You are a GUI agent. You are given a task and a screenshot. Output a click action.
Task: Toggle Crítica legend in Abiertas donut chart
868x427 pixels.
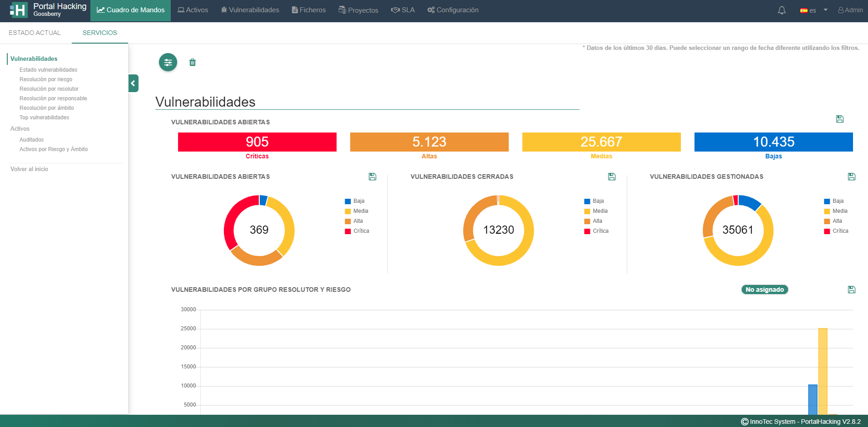point(357,231)
